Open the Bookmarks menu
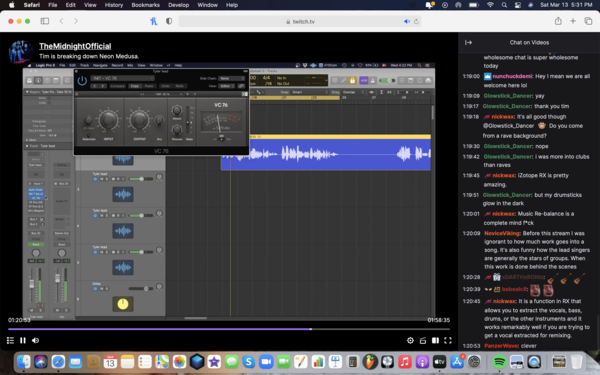Screen dimensions: 600x375 (145, 5)
